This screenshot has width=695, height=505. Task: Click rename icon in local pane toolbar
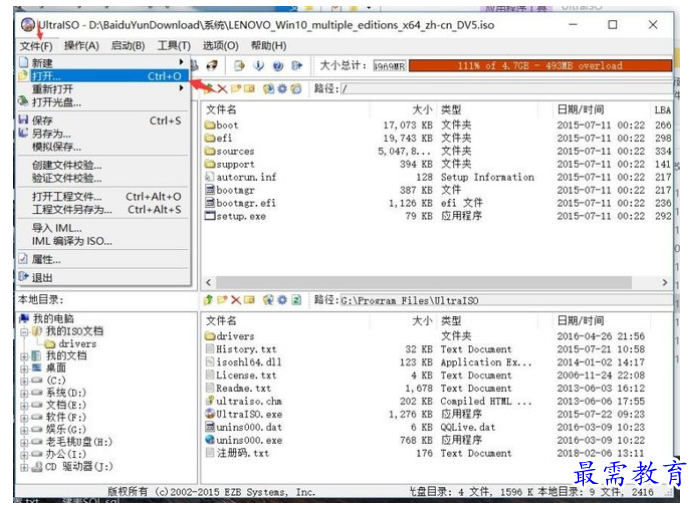(x=250, y=300)
